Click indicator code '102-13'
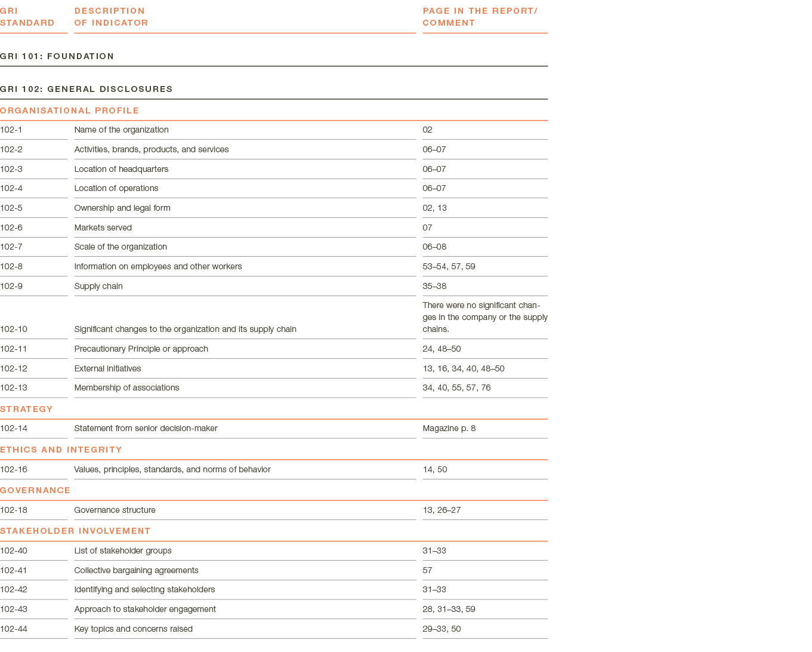This screenshot has width=812, height=652. pos(14,387)
